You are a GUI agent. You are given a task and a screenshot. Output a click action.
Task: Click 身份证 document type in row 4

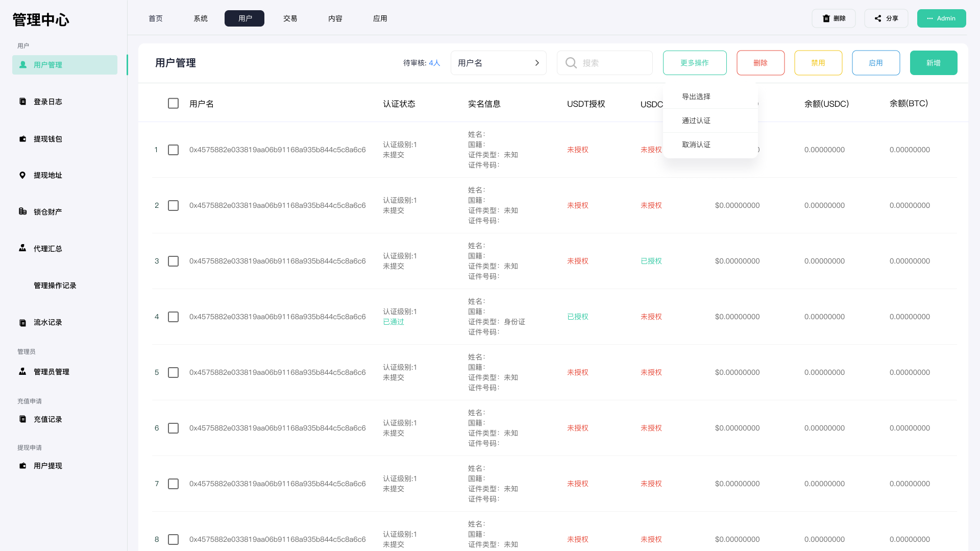click(x=514, y=322)
